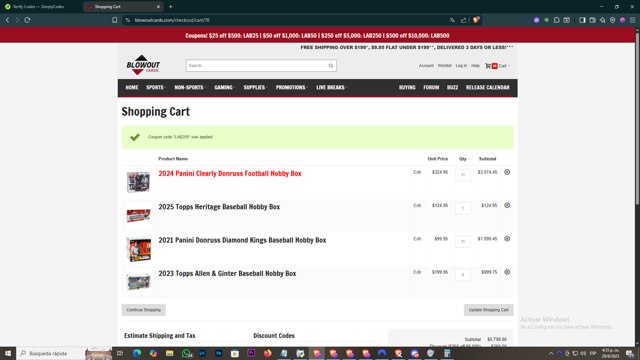Click the quantity field for Diamond Kings
640x360 pixels.
(x=463, y=241)
